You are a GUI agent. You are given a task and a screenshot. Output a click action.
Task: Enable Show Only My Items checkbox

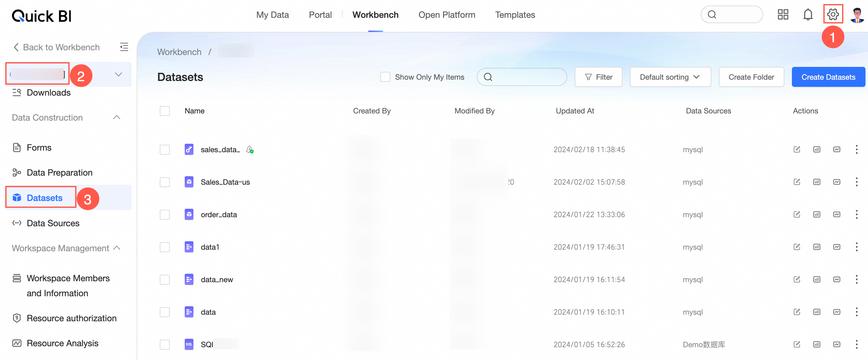coord(385,77)
